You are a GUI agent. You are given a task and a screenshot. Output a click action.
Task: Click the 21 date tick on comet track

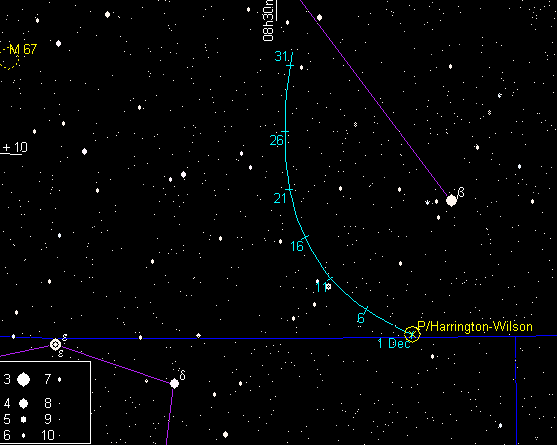click(289, 190)
